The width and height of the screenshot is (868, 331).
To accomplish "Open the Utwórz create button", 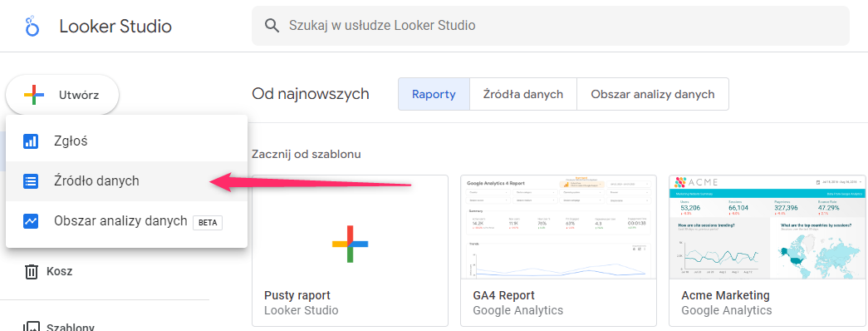I will point(62,96).
